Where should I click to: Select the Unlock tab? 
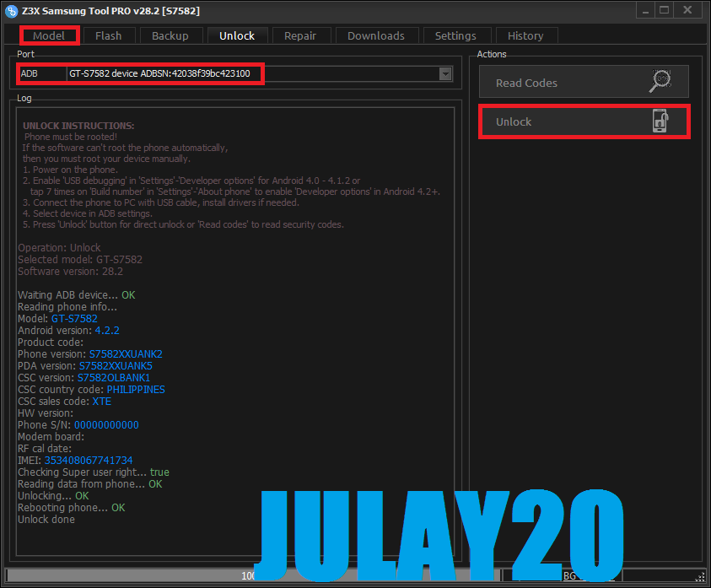point(237,35)
